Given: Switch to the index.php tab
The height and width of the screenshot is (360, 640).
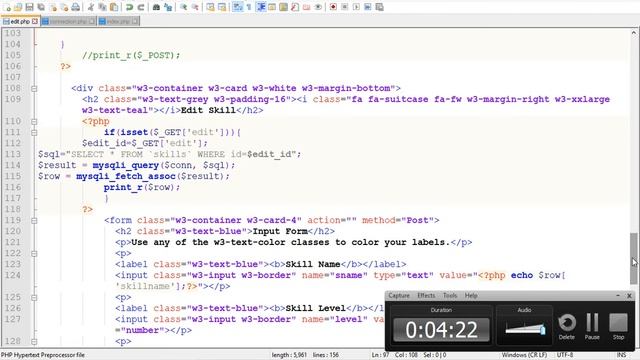Looking at the screenshot, I should coord(118,21).
